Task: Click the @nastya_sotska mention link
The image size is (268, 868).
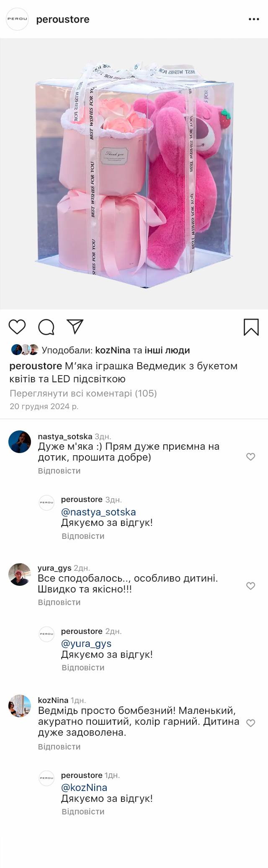Action: 98,512
